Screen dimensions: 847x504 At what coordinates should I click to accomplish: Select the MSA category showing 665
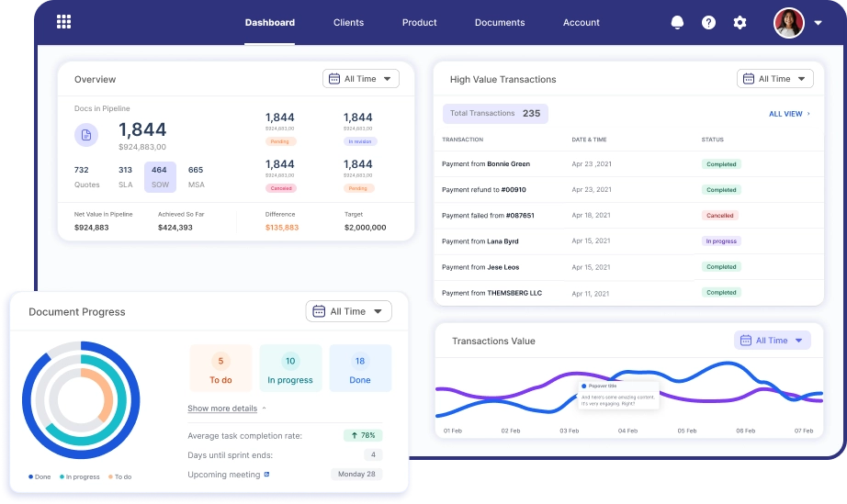(196, 176)
